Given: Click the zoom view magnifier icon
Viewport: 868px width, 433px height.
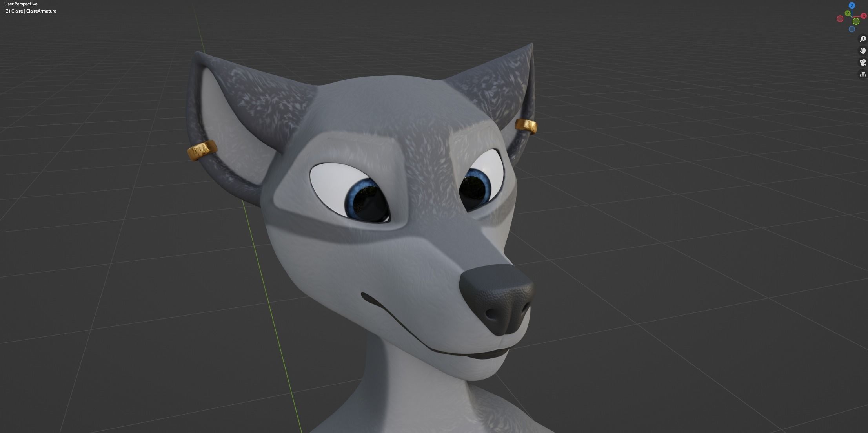Looking at the screenshot, I should click(x=863, y=39).
